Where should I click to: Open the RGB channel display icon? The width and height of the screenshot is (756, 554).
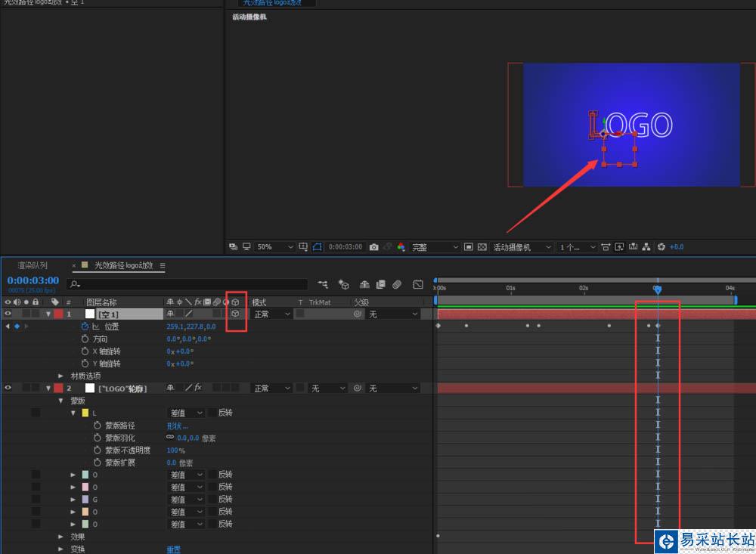tap(401, 247)
